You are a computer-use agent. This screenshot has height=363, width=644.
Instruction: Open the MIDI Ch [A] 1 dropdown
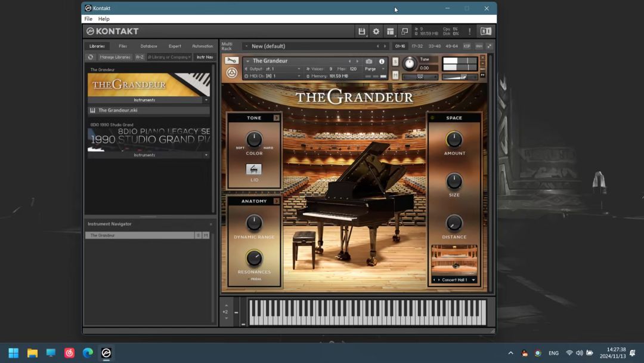299,76
